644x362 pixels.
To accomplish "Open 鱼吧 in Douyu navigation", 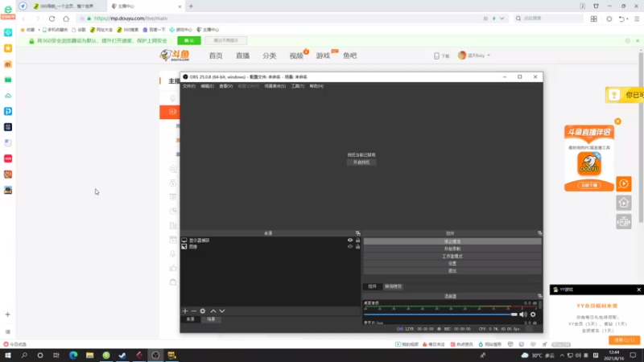I will pyautogui.click(x=350, y=56).
